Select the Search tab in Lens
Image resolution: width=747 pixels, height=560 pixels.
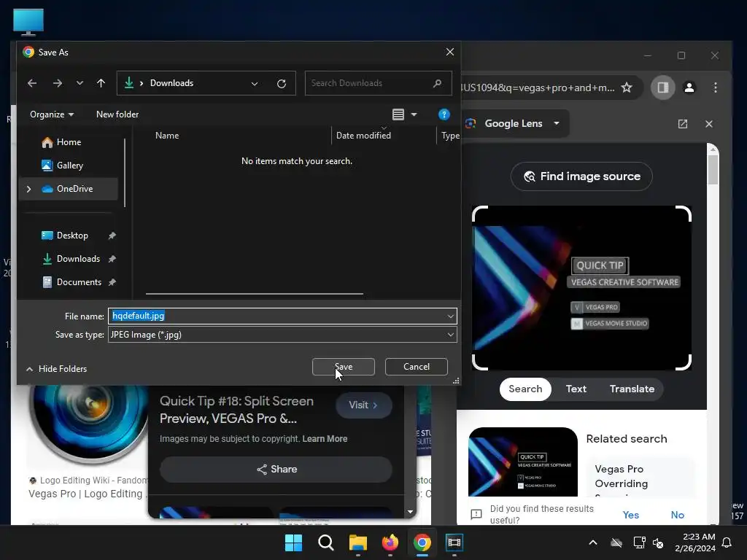click(525, 389)
